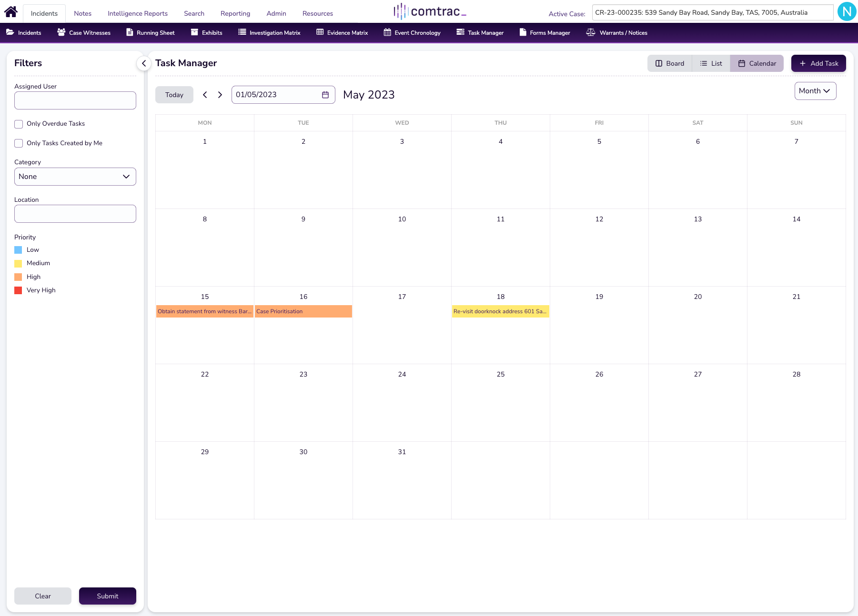Switch to Board view
858x616 pixels.
[669, 63]
